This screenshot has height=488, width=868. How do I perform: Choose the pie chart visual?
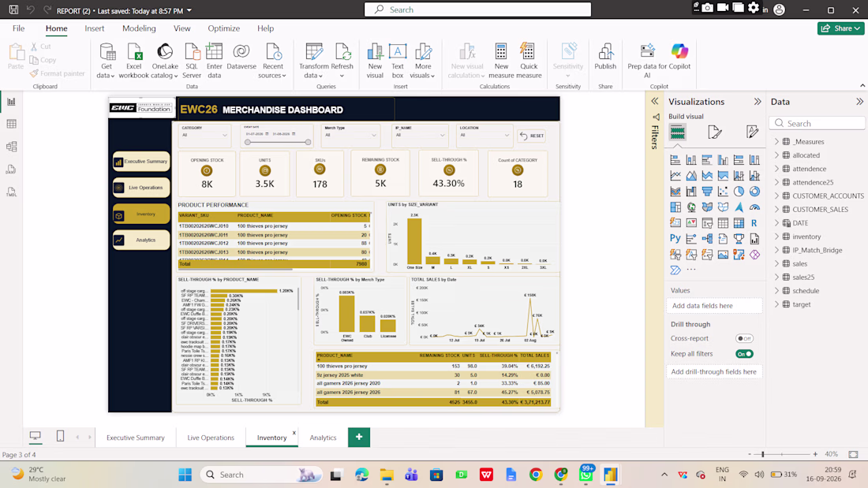point(739,192)
